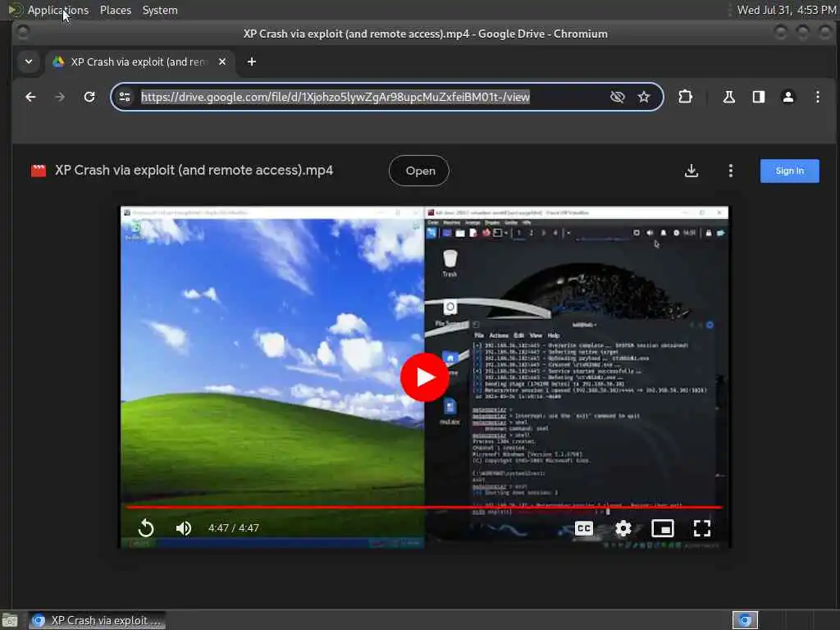
Task: Click the show desktop icon in taskbar
Action: coord(10,620)
